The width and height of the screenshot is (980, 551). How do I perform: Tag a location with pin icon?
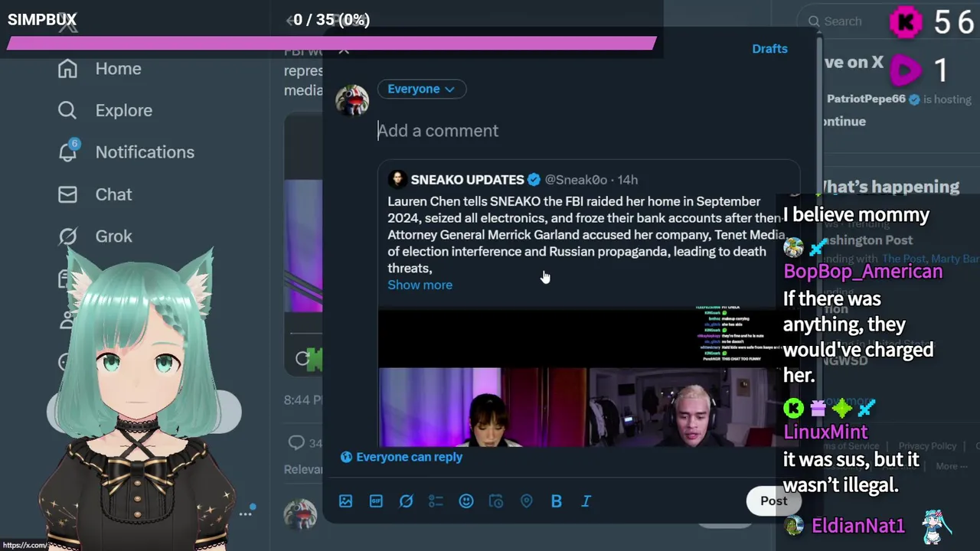526,501
